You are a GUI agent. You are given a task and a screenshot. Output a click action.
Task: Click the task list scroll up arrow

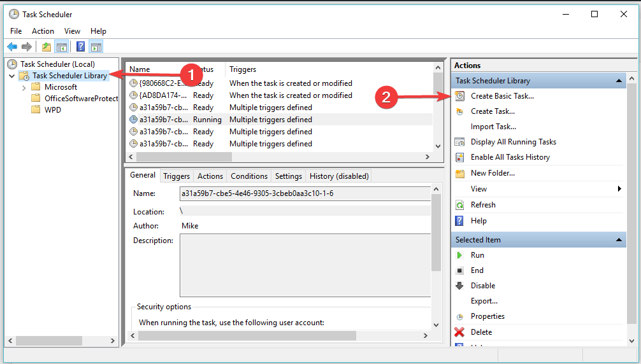pyautogui.click(x=438, y=67)
